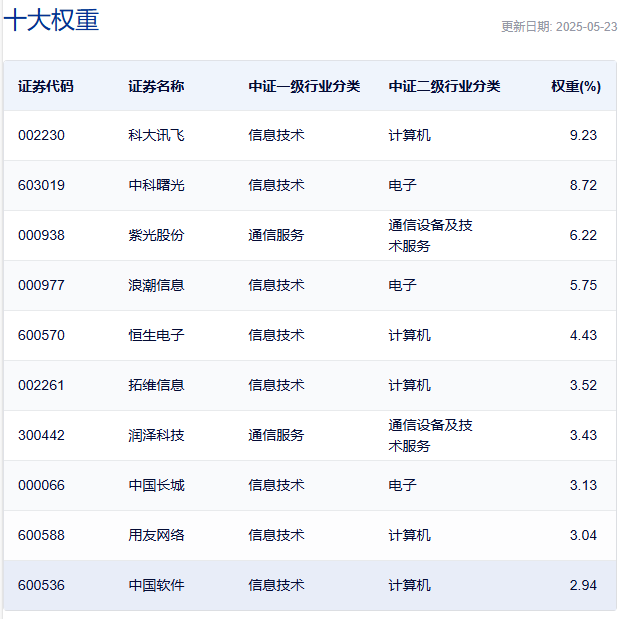
Task: Select security code 000066
Action: coord(41,485)
